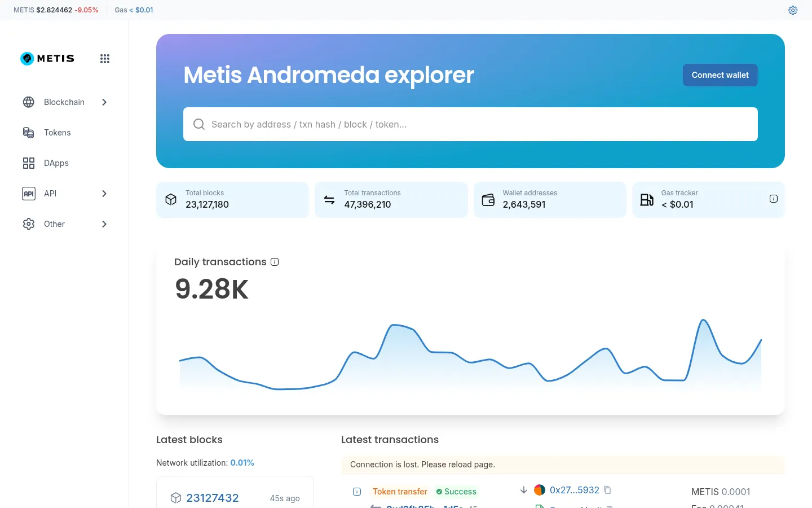Click block 23127432 cube icon
Viewport: 812px width, 508px height.
click(x=176, y=498)
